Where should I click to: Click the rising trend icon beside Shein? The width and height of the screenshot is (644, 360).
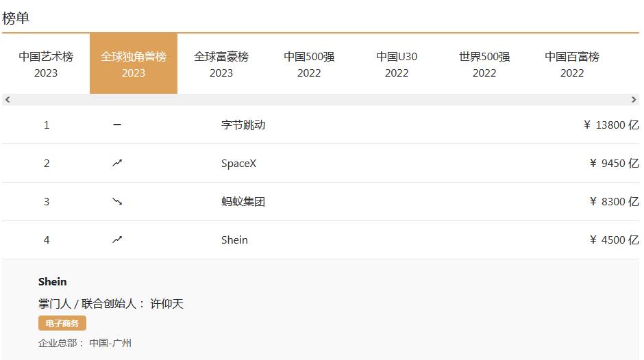click(x=117, y=240)
